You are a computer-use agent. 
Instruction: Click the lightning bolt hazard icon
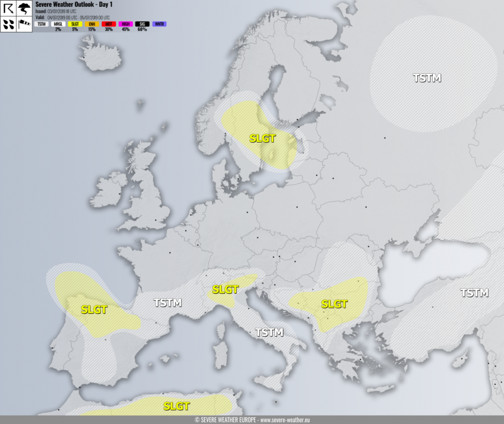coord(8,8)
